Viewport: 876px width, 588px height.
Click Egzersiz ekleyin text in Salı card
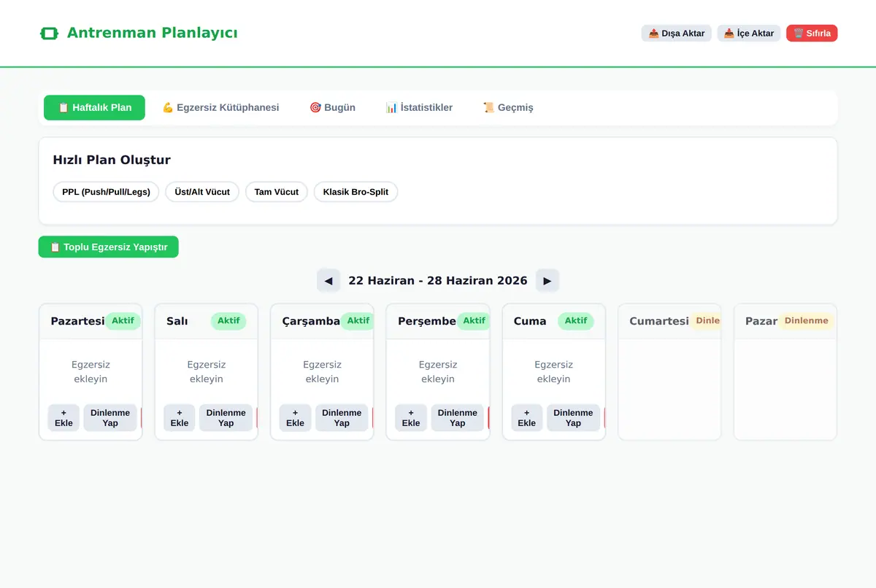click(207, 371)
